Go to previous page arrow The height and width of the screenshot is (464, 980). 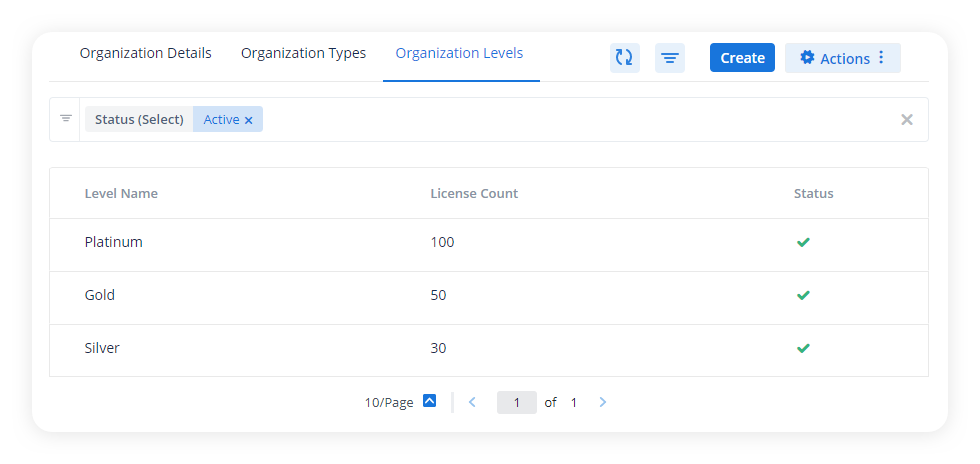[472, 402]
